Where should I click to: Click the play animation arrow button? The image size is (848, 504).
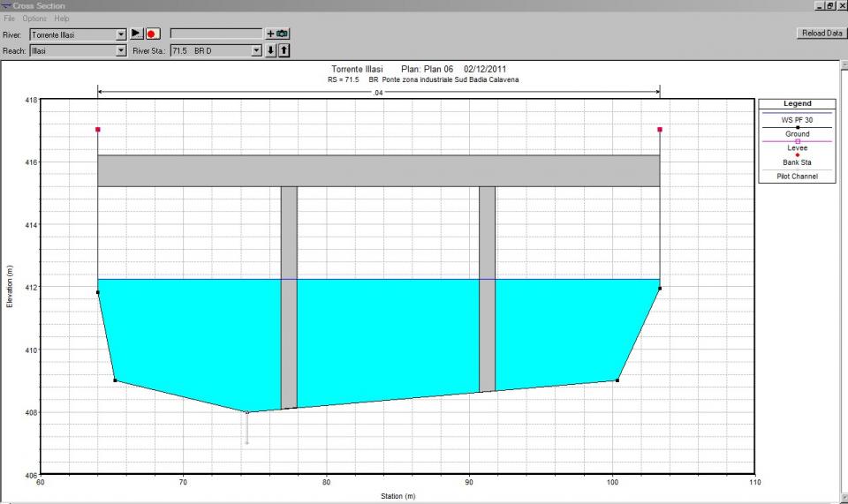pos(137,34)
